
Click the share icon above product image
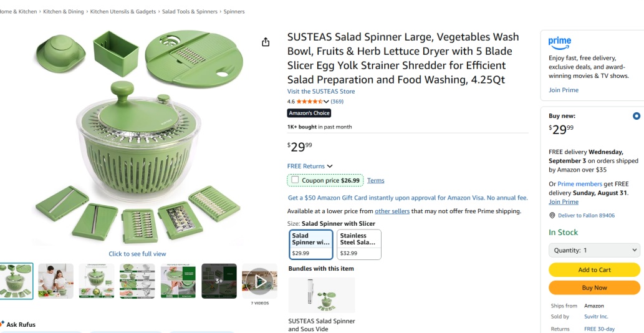[x=266, y=42]
